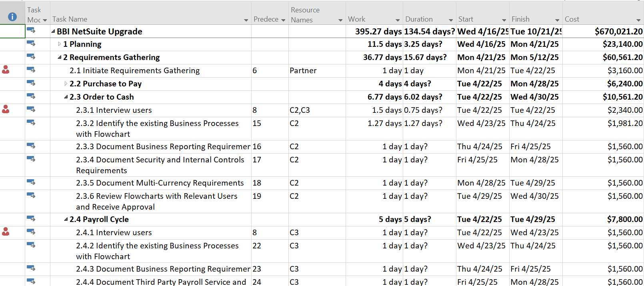The width and height of the screenshot is (644, 286).
Task: Select the C2,C3 resource names cell
Action: click(317, 110)
